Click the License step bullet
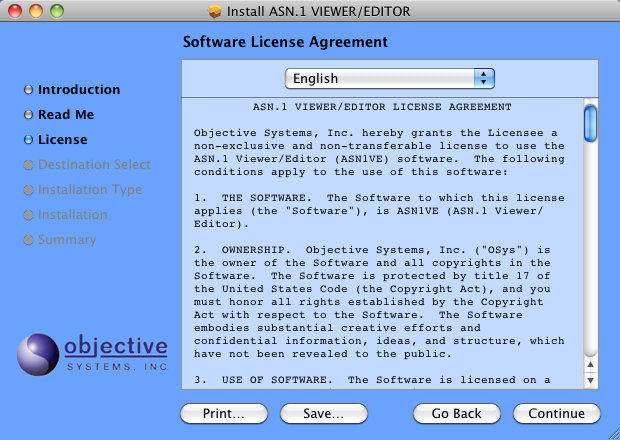Screen dimensions: 620x440 (28, 140)
